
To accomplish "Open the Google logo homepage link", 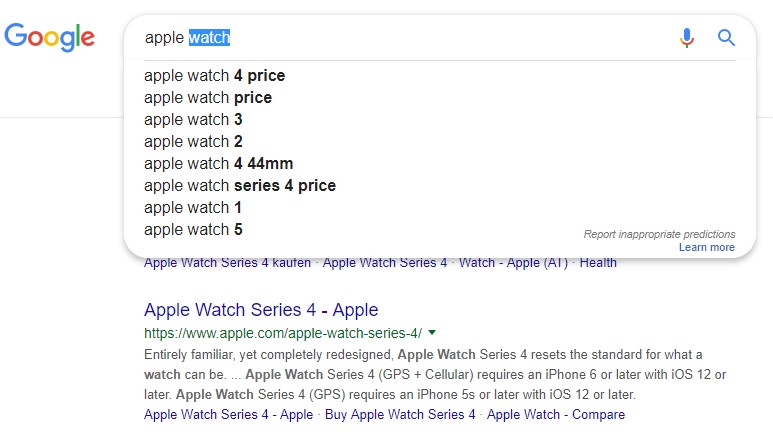I will pyautogui.click(x=49, y=37).
